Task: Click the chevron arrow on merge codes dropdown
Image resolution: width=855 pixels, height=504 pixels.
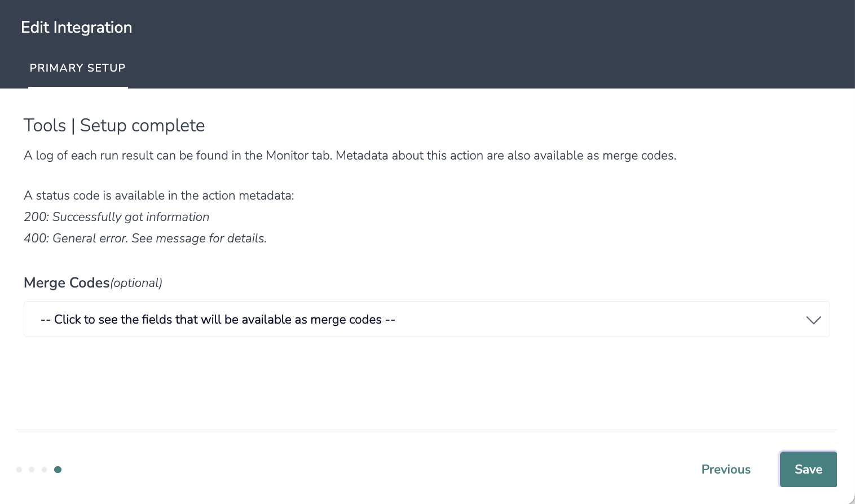Action: [x=813, y=320]
